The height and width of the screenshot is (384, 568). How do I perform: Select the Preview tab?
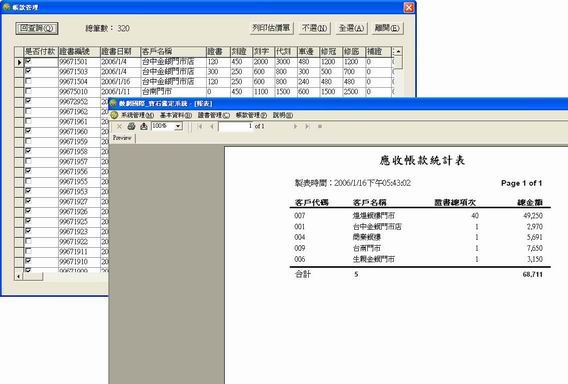click(122, 138)
